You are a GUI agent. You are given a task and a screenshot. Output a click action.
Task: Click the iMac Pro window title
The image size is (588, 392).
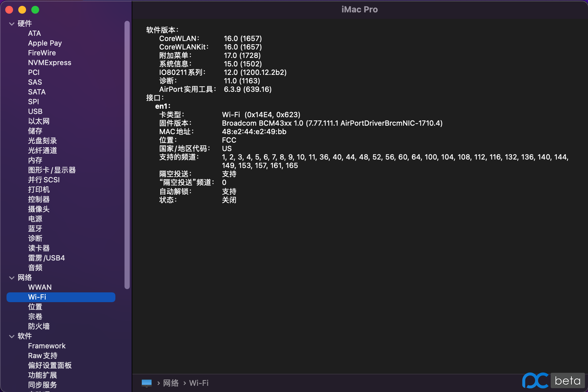(x=360, y=9)
